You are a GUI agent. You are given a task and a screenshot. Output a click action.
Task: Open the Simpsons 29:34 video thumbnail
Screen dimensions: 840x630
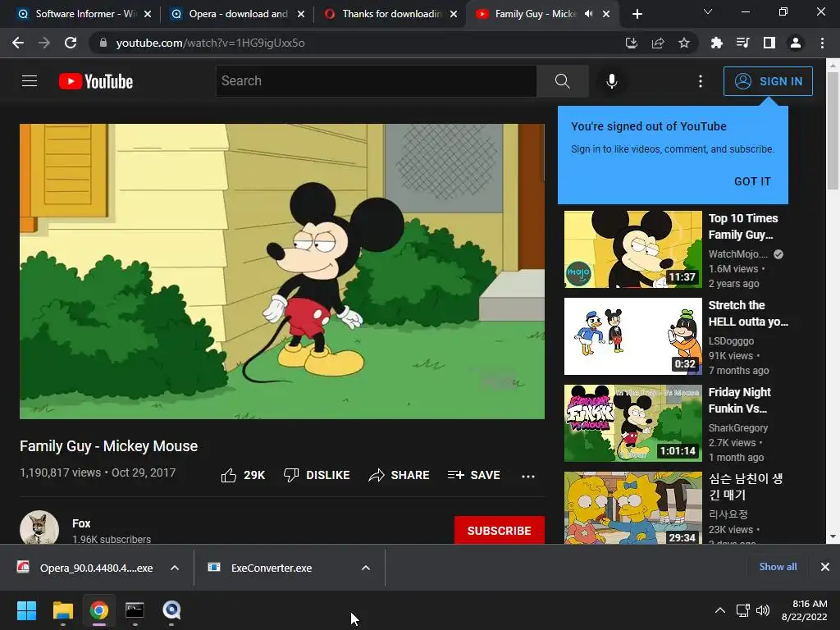(x=632, y=508)
